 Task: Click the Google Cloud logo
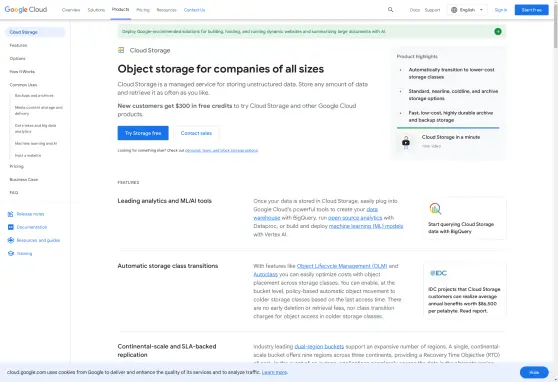point(26,10)
